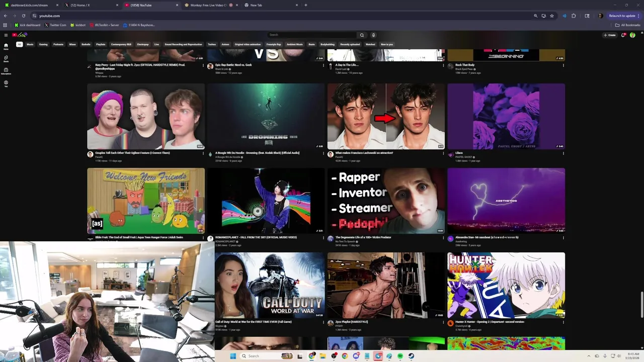Open Zyzz Playlist [HARDSTYLE] video title
The width and height of the screenshot is (644, 362).
351,322
